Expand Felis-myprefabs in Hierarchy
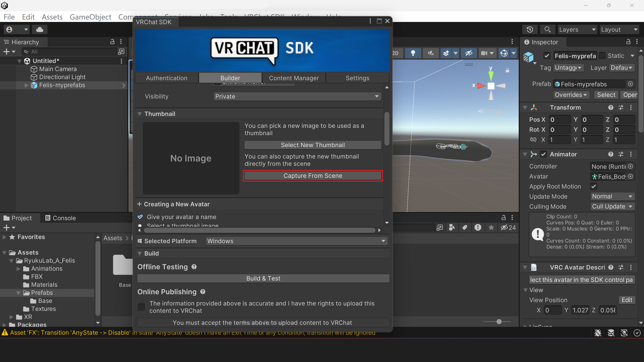This screenshot has height=362, width=644. 26,85
